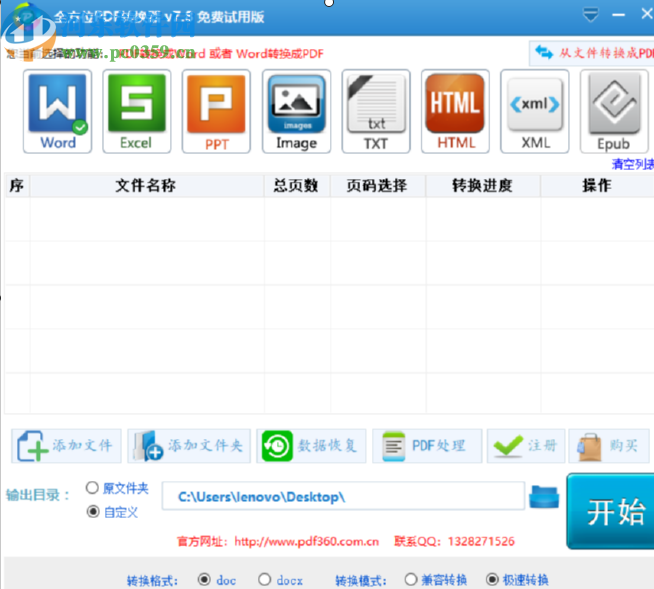This screenshot has width=654, height=589.
Task: Choose docx as conversion format
Action: [264, 579]
